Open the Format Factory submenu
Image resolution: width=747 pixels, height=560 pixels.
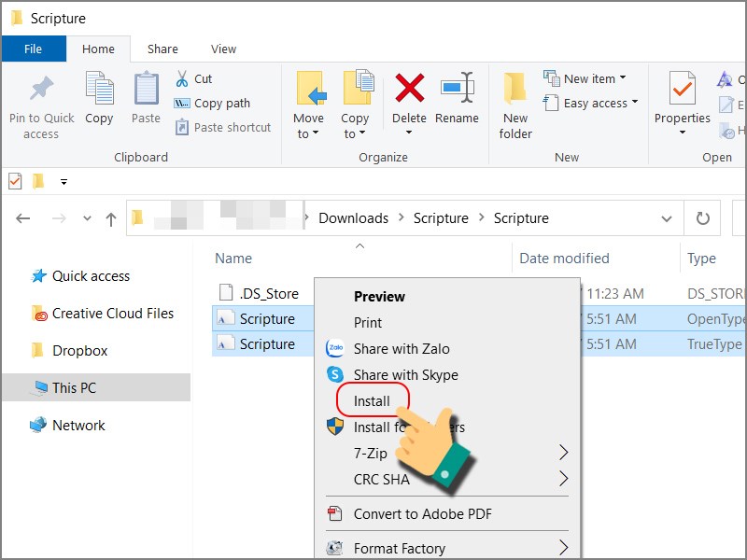click(x=564, y=548)
